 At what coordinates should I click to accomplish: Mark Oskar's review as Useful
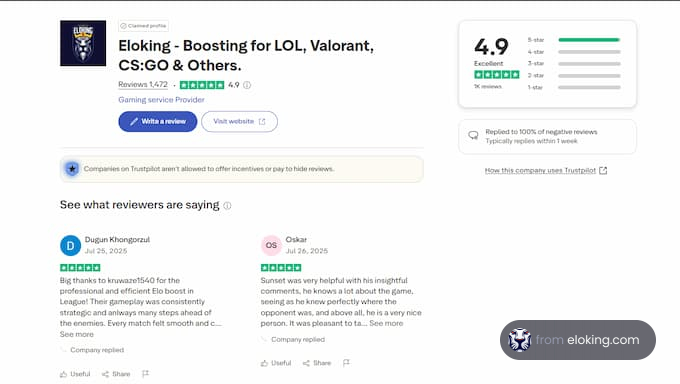point(276,363)
